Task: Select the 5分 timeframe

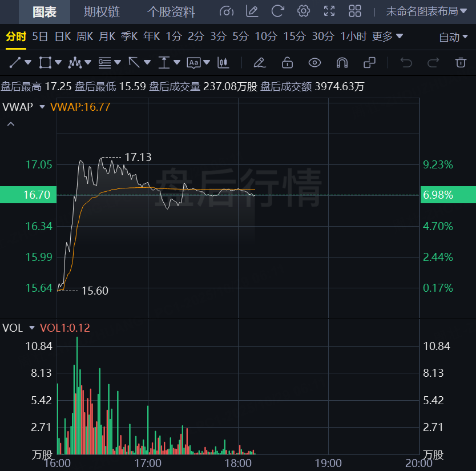Action: 240,37
